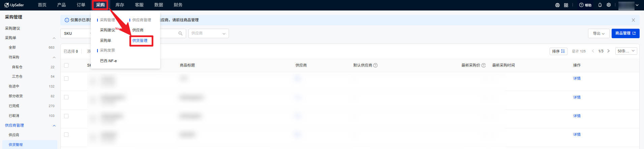Select 在途中 in the sidebar
This screenshot has height=149, width=644.
click(x=14, y=86)
